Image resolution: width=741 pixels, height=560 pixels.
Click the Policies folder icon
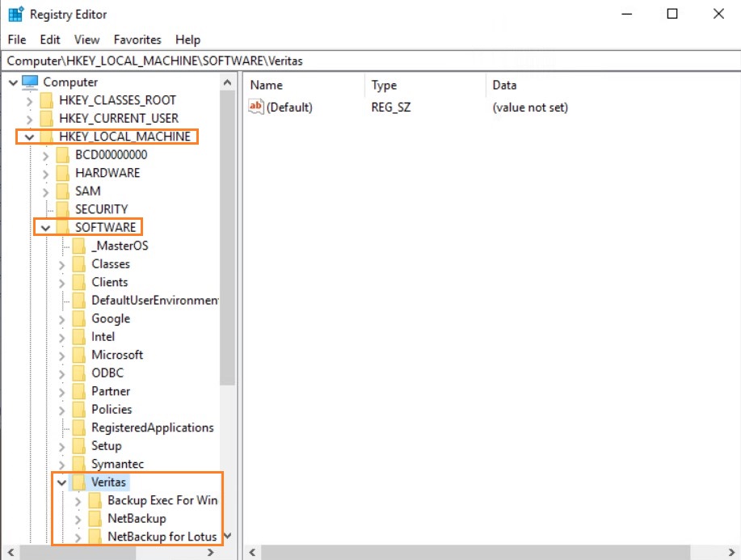point(79,409)
